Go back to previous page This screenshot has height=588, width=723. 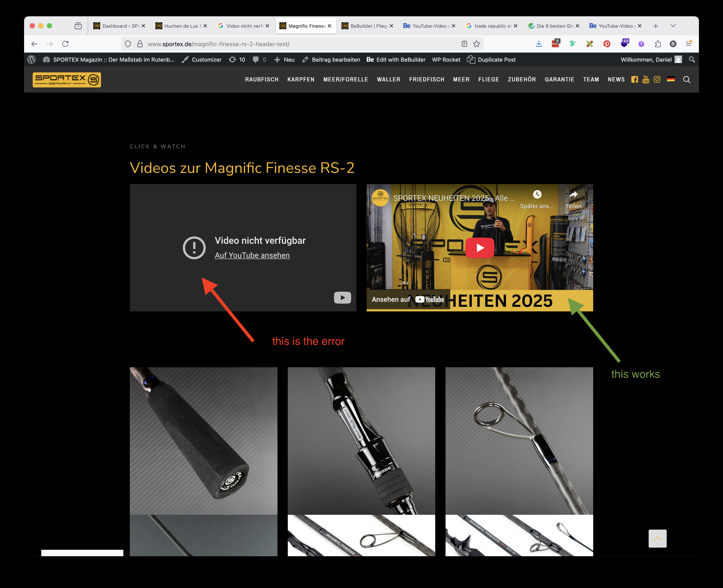tap(34, 44)
